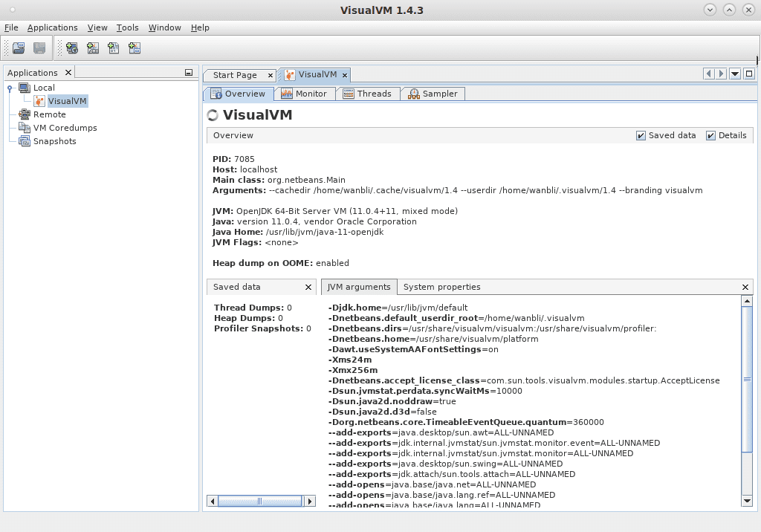Open the View menu

(x=97, y=27)
